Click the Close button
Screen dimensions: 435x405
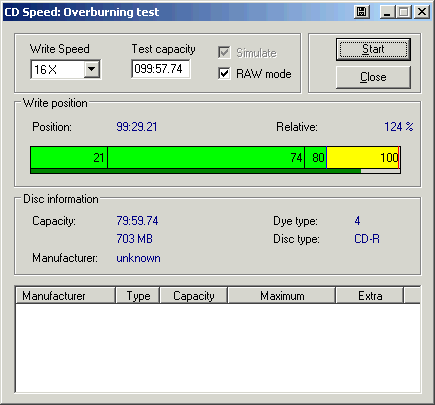tap(373, 77)
